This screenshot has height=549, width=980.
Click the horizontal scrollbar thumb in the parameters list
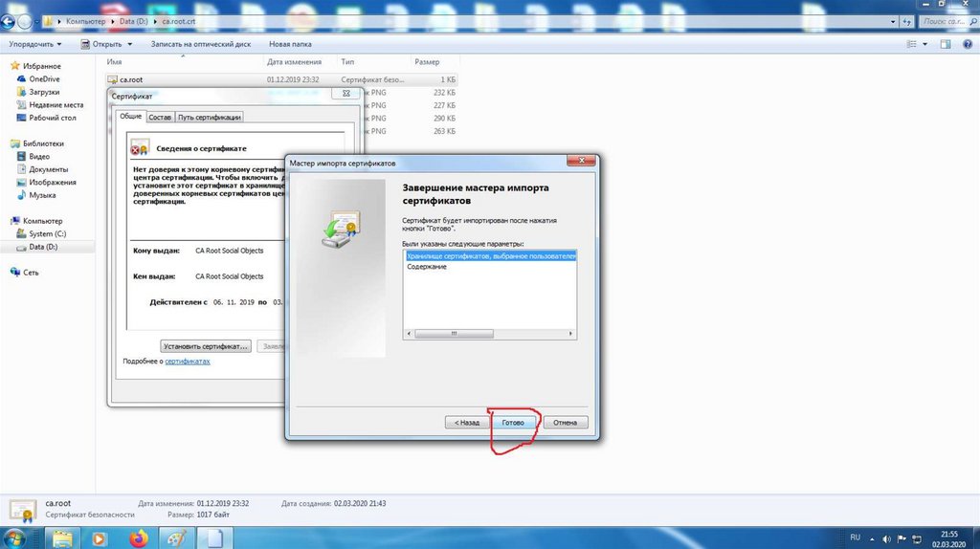[454, 334]
